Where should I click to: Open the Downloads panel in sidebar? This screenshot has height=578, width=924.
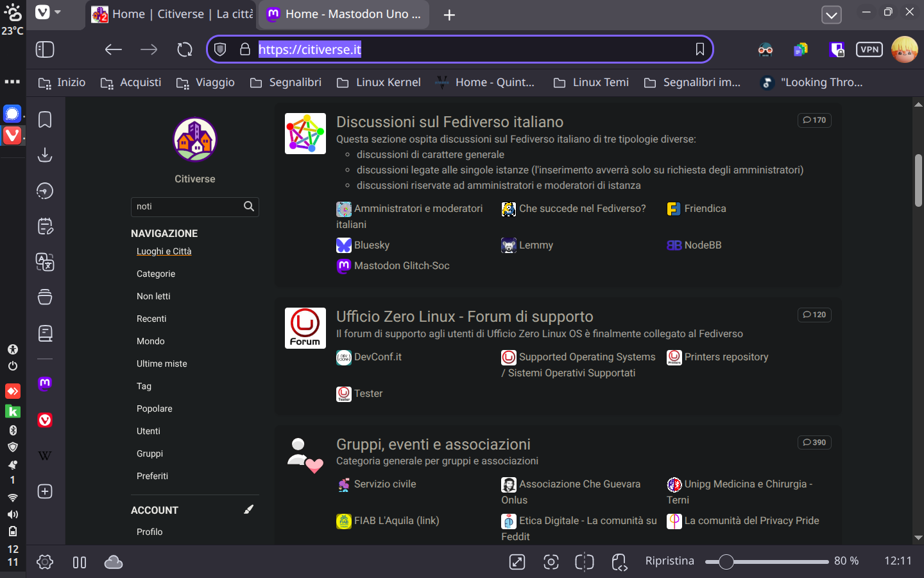point(45,155)
